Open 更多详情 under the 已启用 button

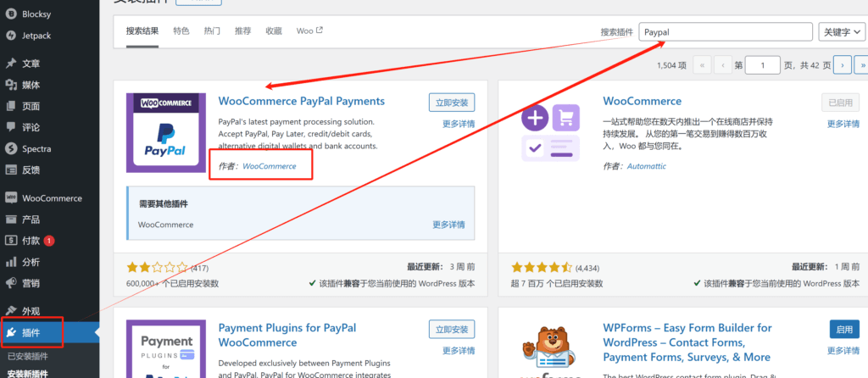843,124
